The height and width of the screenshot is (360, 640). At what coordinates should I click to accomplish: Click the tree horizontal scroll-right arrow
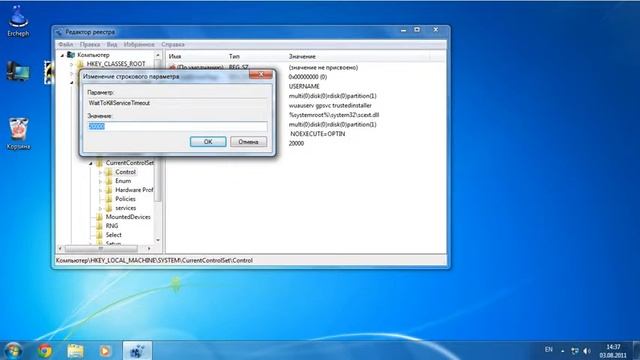(149, 248)
